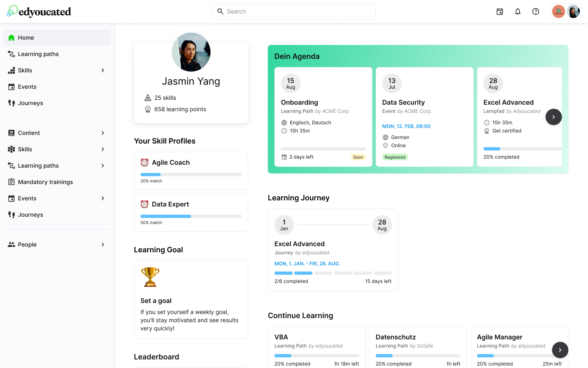Click the Get certified label on Excel Advanced
The width and height of the screenshot is (588, 368).
[506, 130]
